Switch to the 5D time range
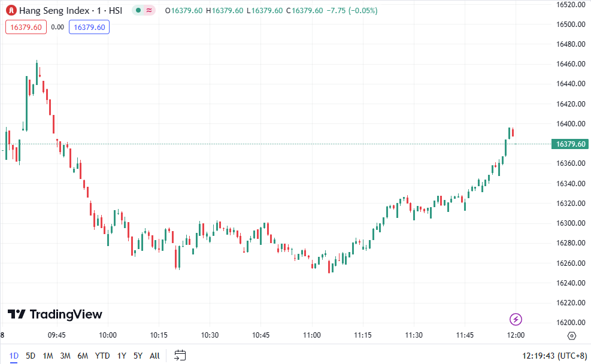This screenshot has height=364, width=591. point(31,356)
